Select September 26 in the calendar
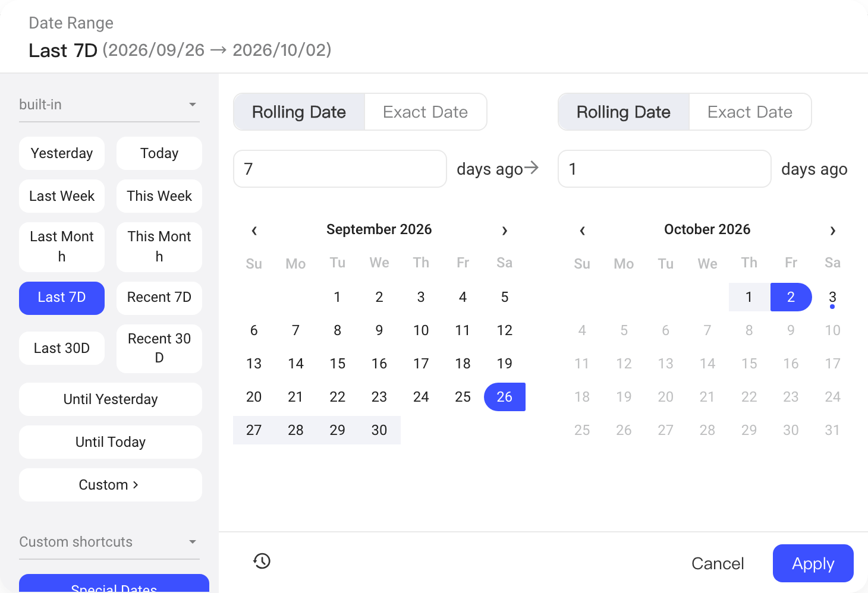Screen dimensions: 868x593 tap(505, 397)
